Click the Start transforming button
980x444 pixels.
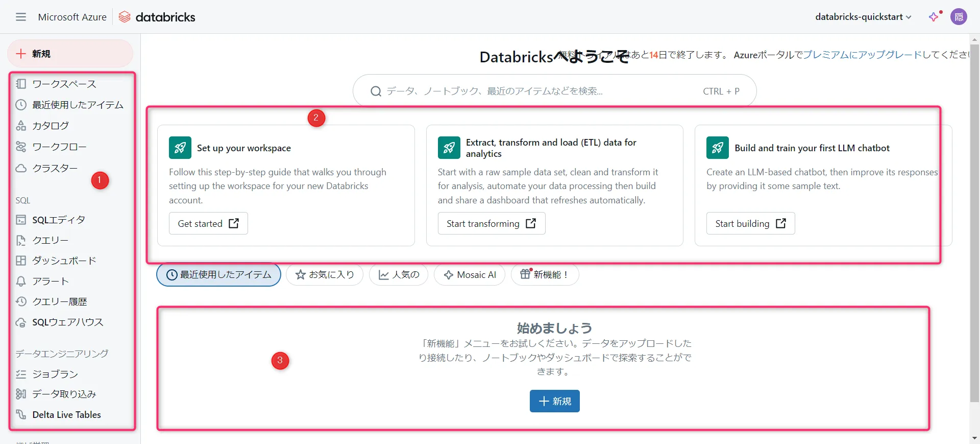point(492,223)
